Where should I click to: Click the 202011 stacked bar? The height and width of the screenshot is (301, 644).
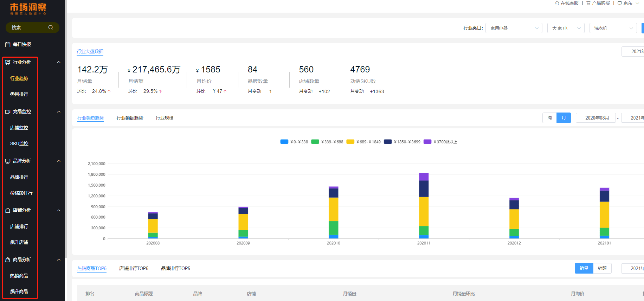[x=424, y=206]
